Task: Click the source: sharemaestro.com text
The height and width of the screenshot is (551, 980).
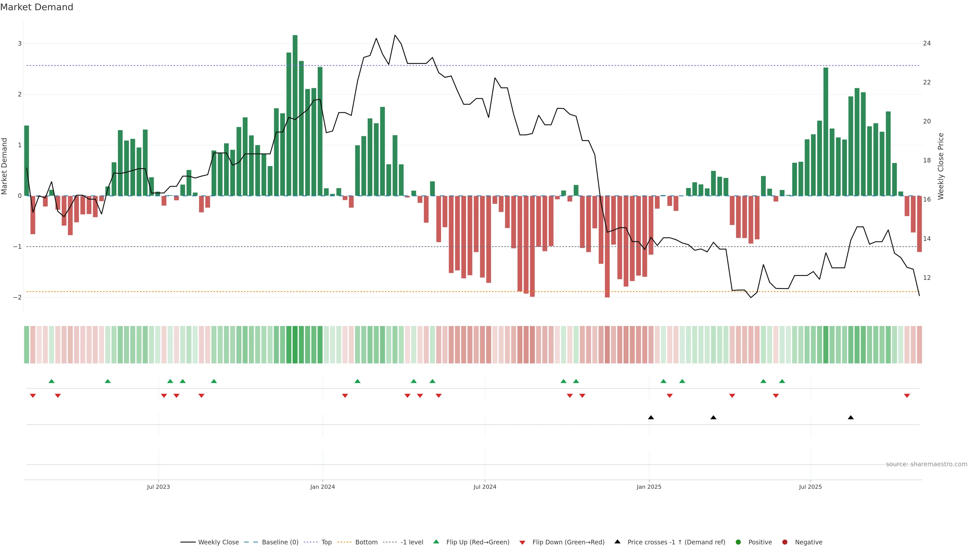Action: coord(926,464)
